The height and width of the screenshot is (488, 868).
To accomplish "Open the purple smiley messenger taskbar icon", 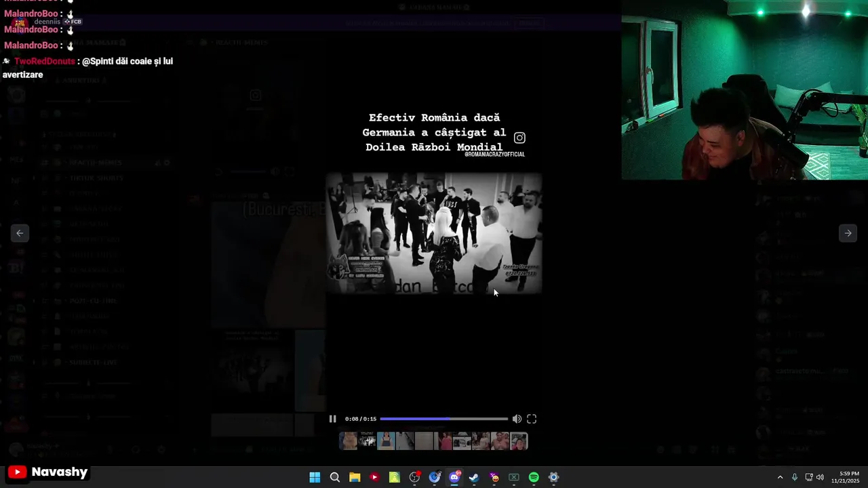I will 494,477.
